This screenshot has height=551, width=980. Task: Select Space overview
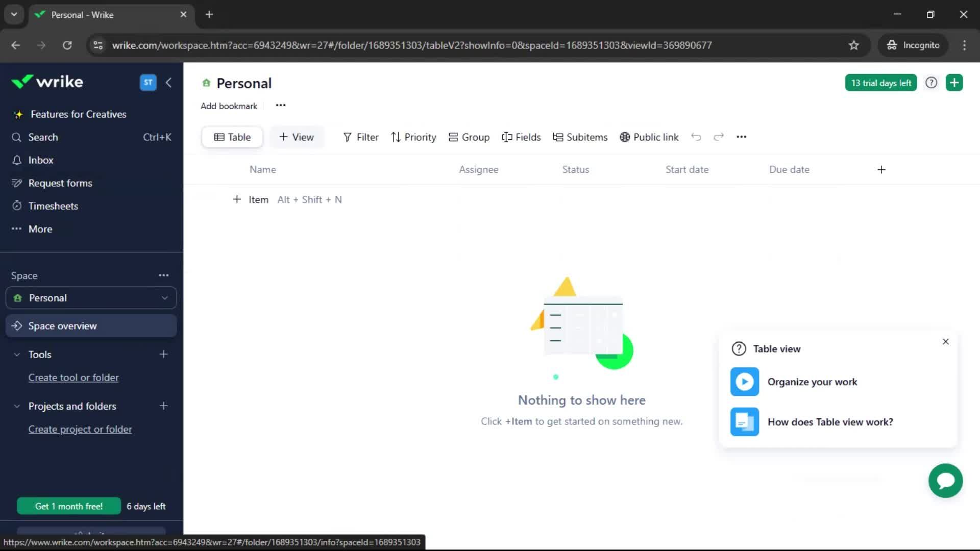(x=91, y=326)
